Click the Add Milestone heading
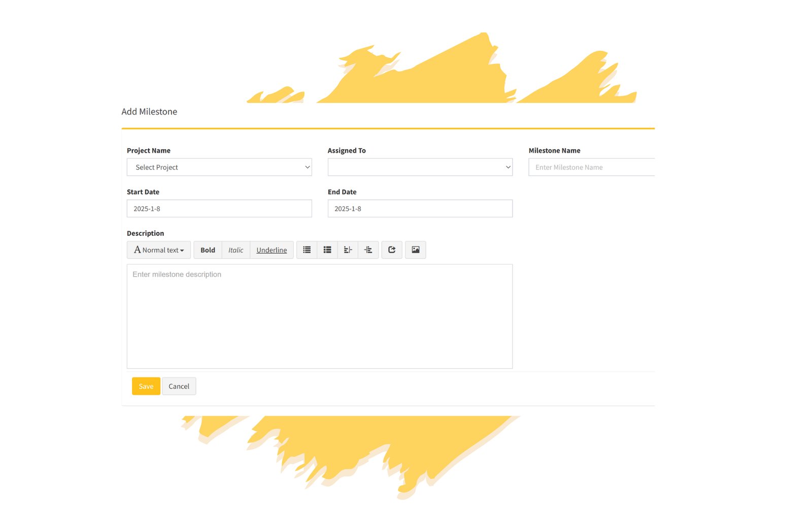The width and height of the screenshot is (812, 519). (149, 112)
